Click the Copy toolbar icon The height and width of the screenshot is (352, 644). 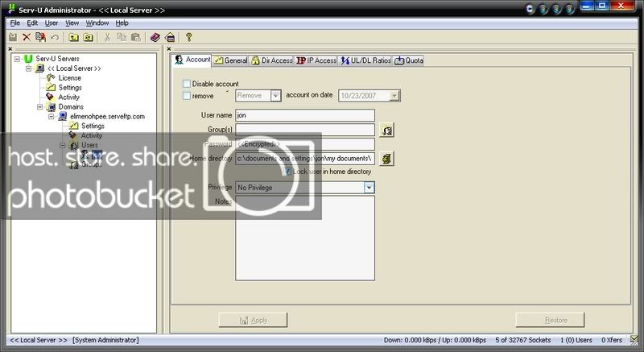coord(122,37)
